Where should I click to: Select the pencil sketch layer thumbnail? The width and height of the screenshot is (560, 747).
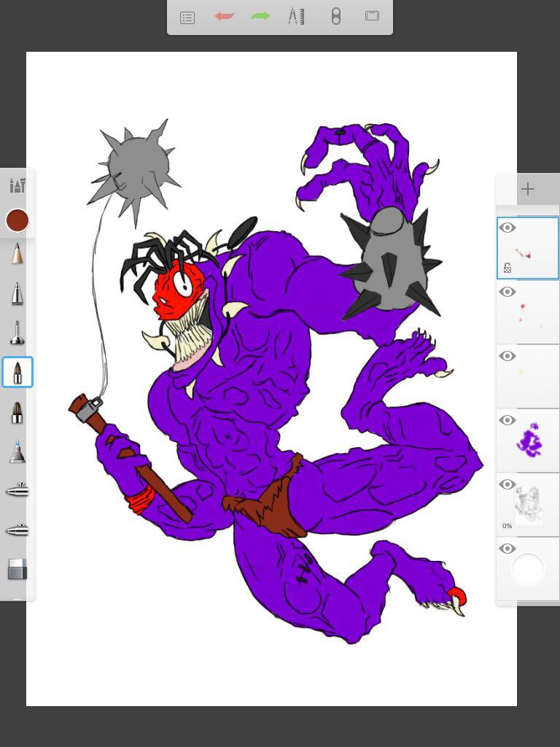[529, 505]
